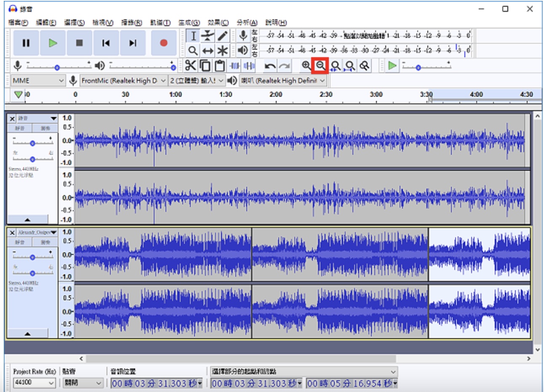Select the pencil Draw tool
Image resolution: width=544 pixels, height=392 pixels.
(222, 36)
